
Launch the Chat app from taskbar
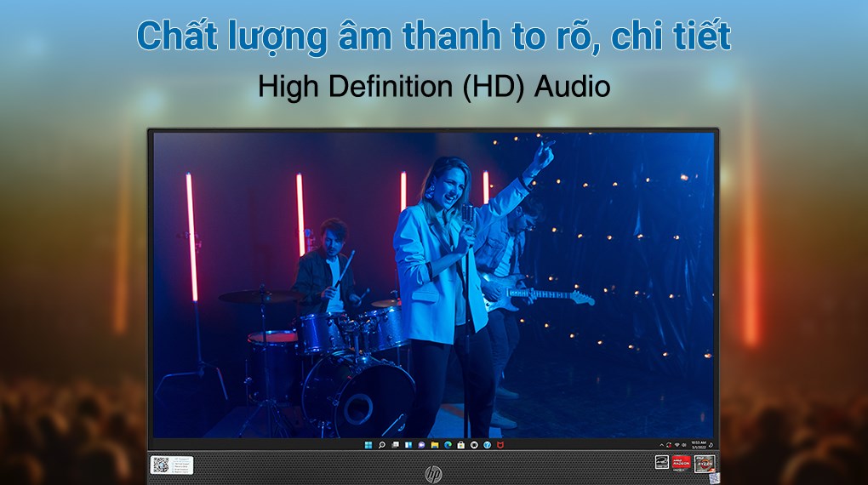pos(421,445)
